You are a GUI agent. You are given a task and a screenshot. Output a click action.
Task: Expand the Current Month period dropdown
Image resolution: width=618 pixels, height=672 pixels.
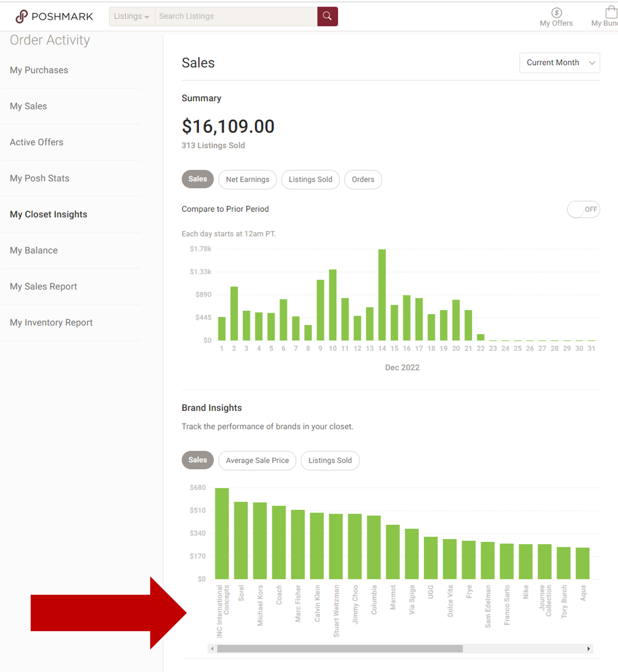559,62
